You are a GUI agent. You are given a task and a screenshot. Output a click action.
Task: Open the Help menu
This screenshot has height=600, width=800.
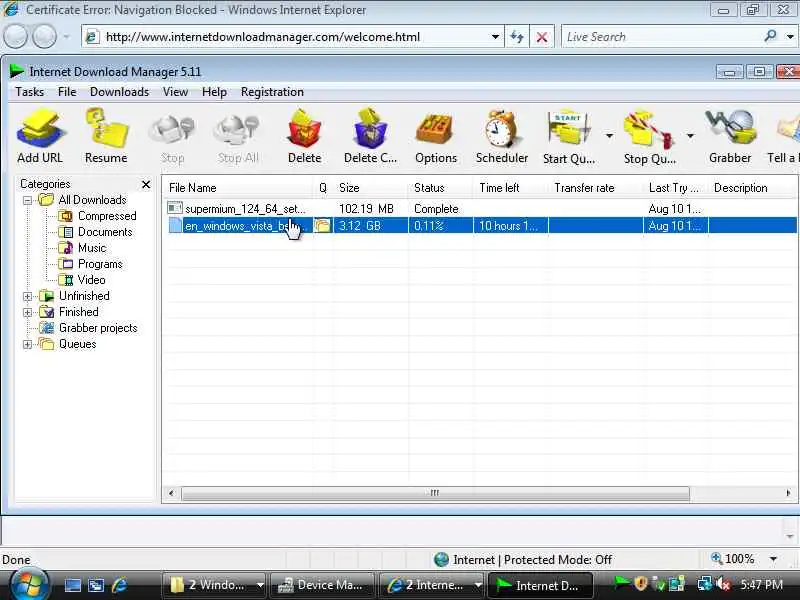[214, 92]
